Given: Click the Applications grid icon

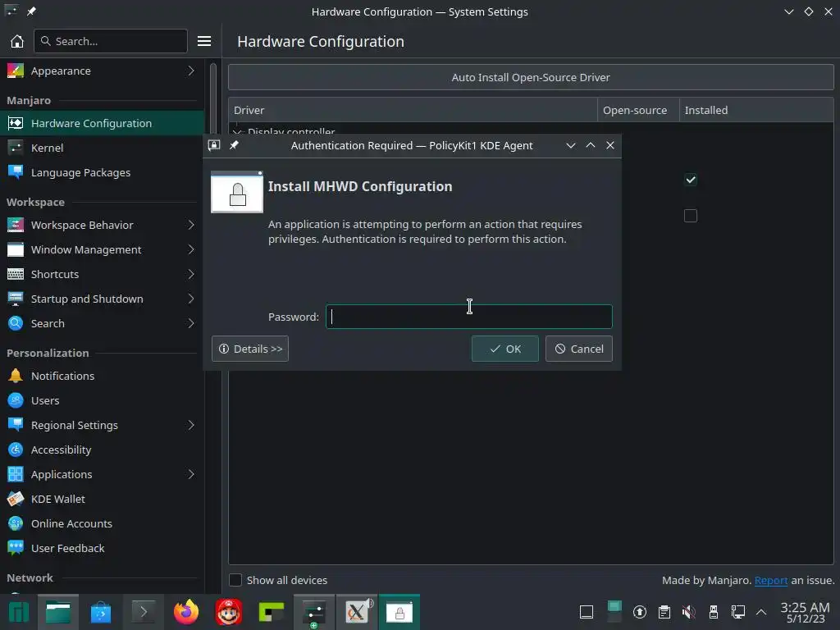Looking at the screenshot, I should tap(16, 475).
